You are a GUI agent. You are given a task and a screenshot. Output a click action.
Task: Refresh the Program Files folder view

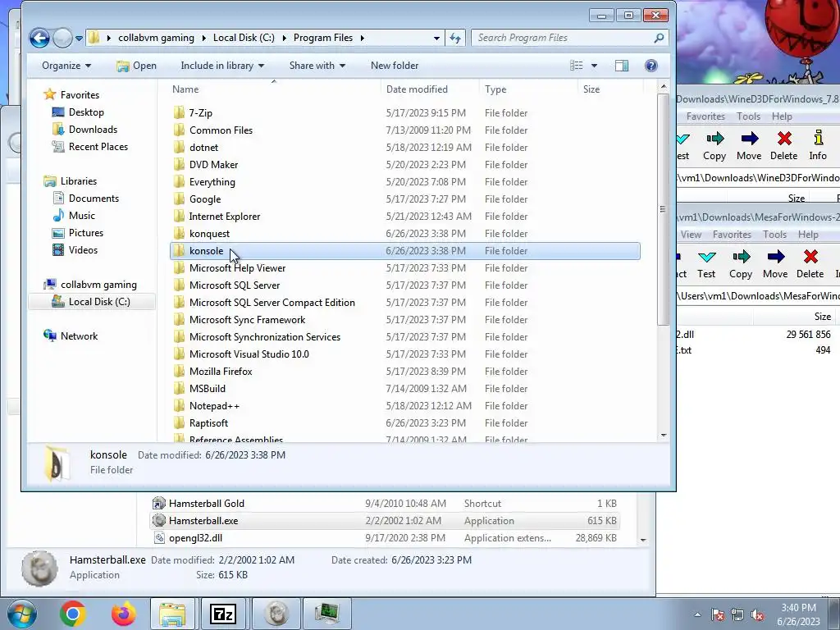[455, 38]
